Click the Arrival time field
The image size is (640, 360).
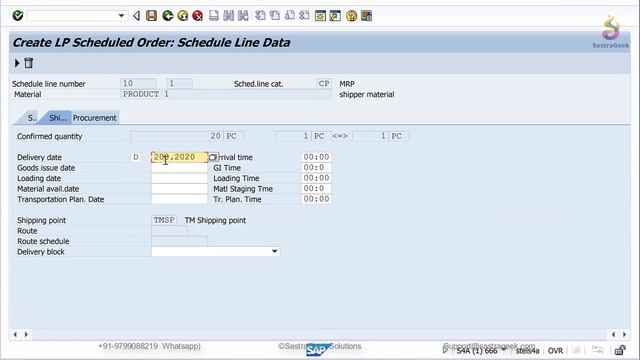316,157
